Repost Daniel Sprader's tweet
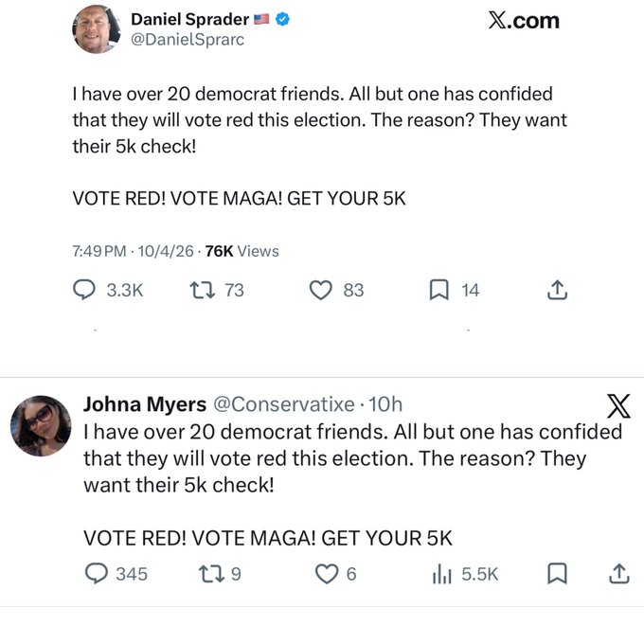Image resolution: width=644 pixels, height=644 pixels. coord(202,290)
